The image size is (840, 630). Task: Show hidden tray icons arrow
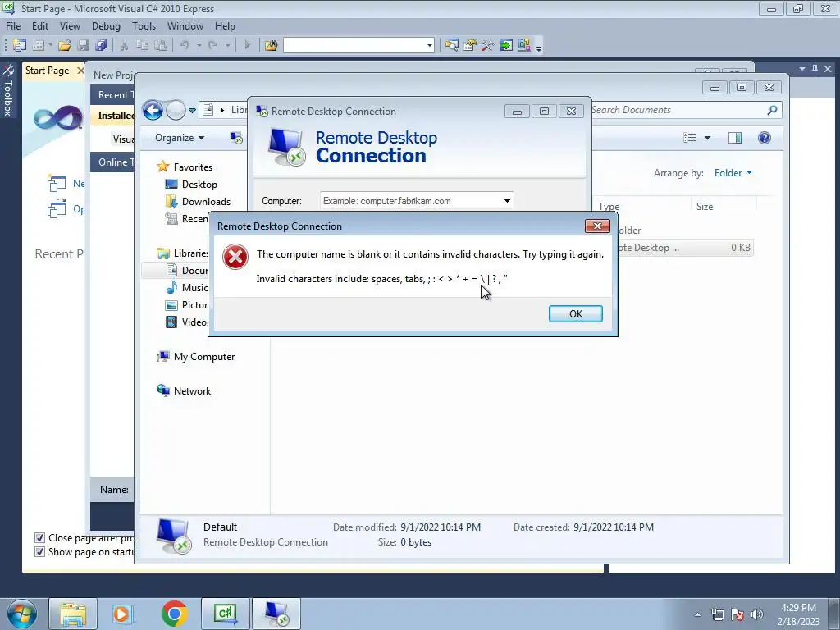coord(697,614)
